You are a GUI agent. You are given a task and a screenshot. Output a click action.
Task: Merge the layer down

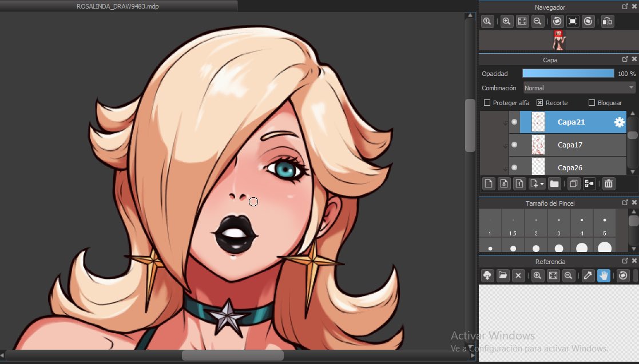(589, 183)
